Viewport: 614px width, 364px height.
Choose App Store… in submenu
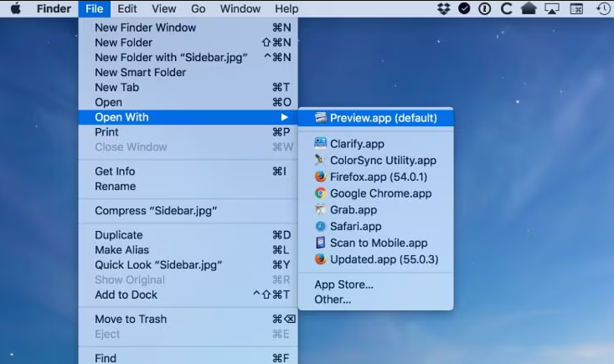click(x=376, y=285)
